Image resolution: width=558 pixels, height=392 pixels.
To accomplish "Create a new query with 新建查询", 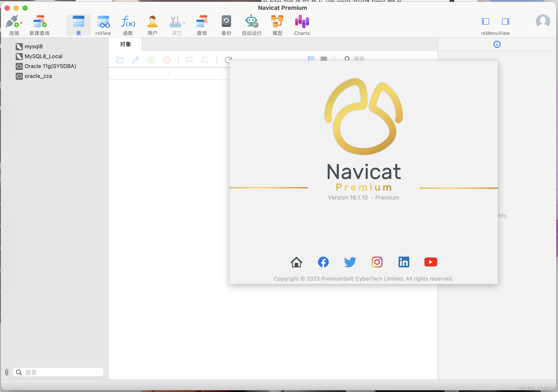I will (x=39, y=25).
